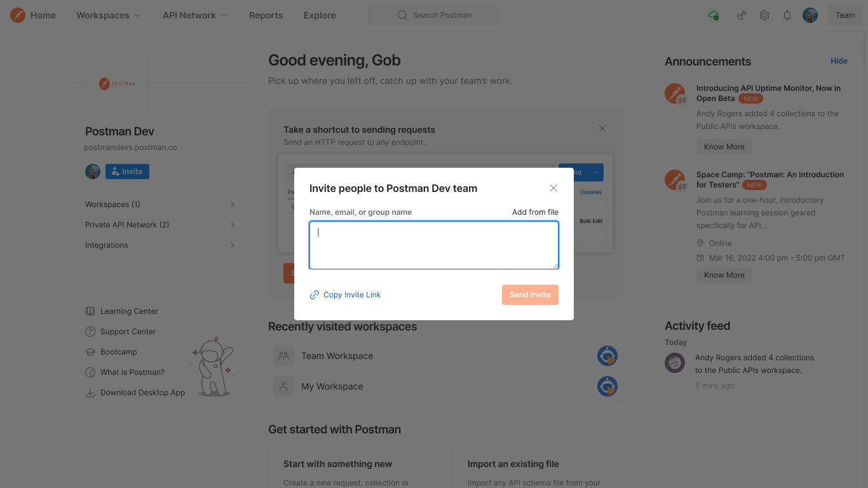The image size is (868, 488).
Task: Click the Send Invite button
Action: (x=530, y=295)
